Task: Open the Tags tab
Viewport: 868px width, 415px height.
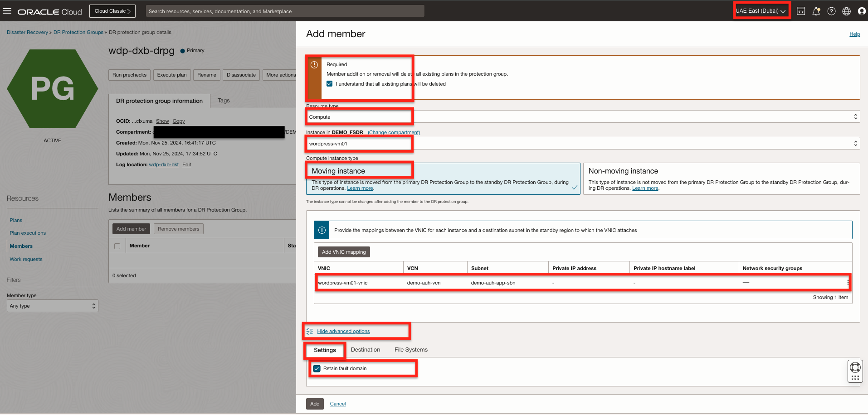Action: click(224, 101)
